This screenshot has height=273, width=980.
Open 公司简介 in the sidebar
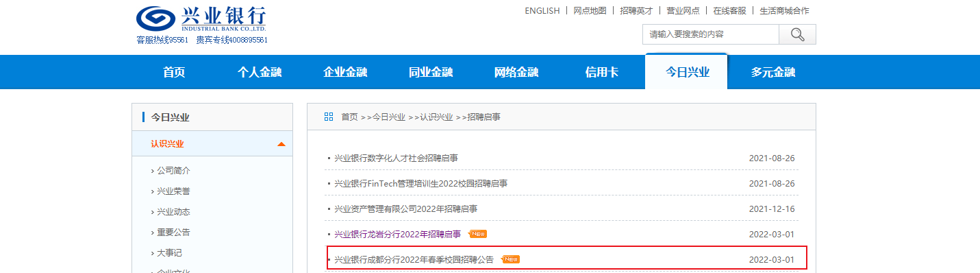click(x=173, y=170)
